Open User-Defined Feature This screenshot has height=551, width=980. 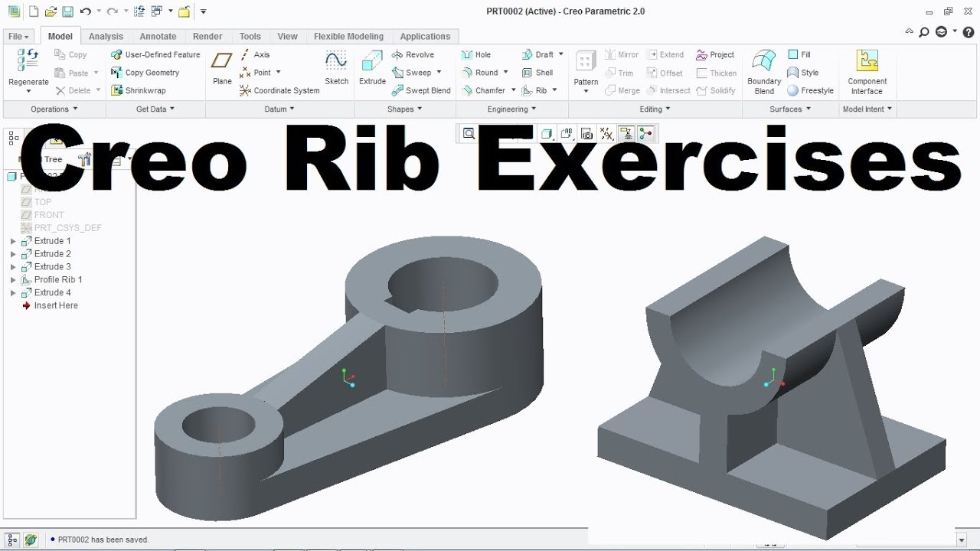coord(155,54)
